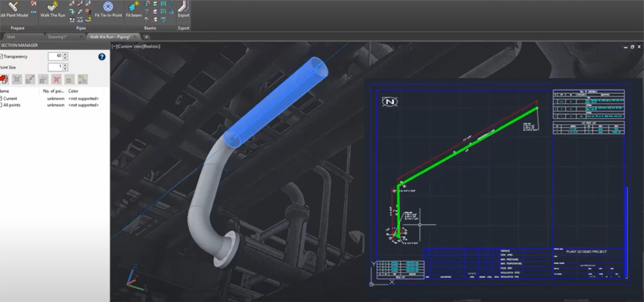Close the Walk the Run - Piping* tab
Viewport: 644px width, 302px height.
[x=135, y=37]
